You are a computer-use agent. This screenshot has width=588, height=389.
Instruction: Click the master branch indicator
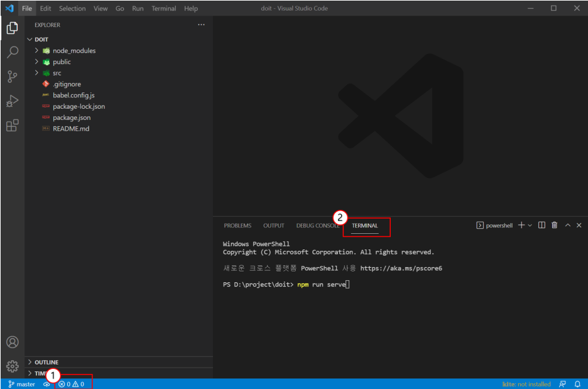coord(22,384)
